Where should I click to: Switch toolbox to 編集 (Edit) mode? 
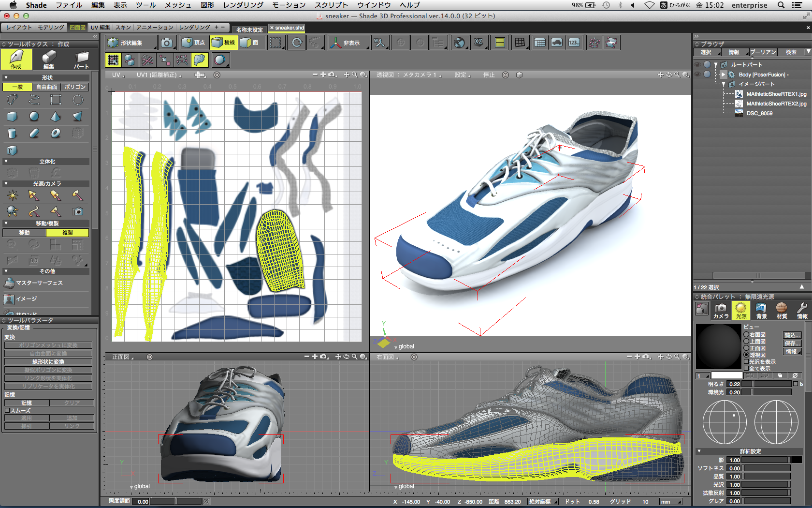49,59
